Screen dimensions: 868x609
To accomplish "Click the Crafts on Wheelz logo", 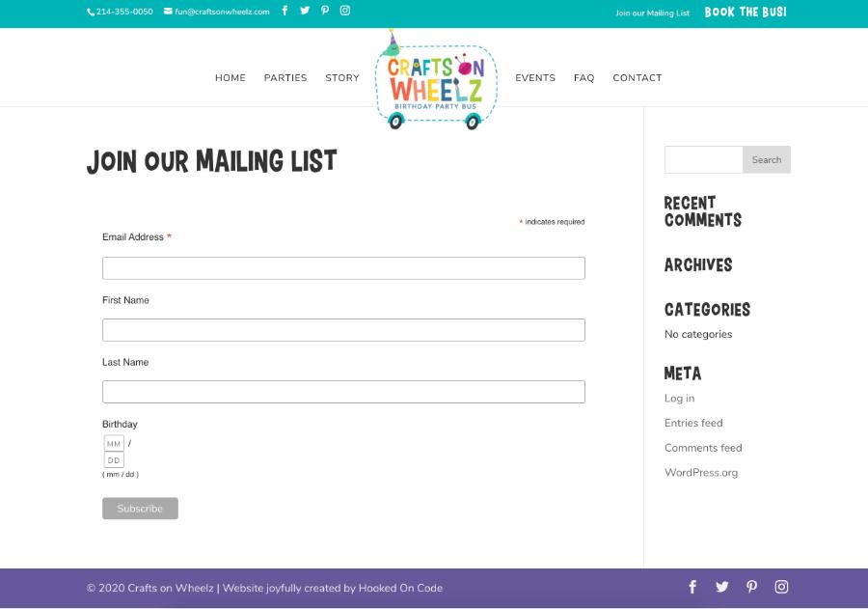I will [x=436, y=81].
